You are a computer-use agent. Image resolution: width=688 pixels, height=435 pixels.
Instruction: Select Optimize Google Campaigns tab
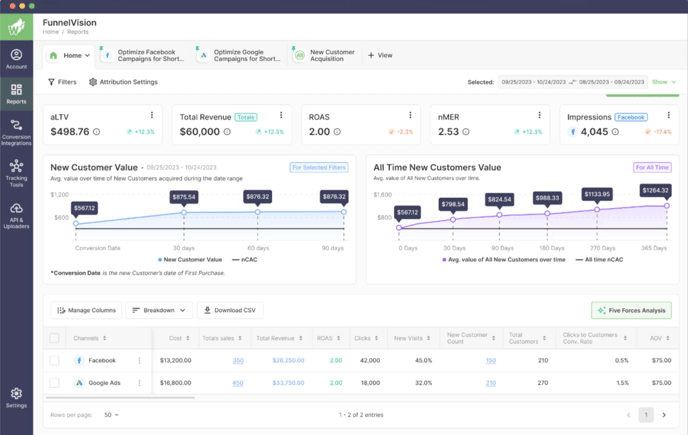click(239, 55)
